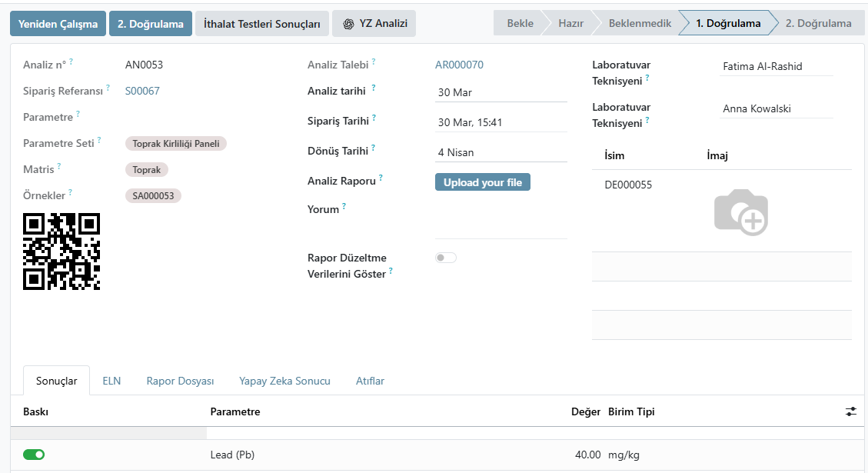
Task: Click the camera add-image placeholder icon
Action: 740,212
